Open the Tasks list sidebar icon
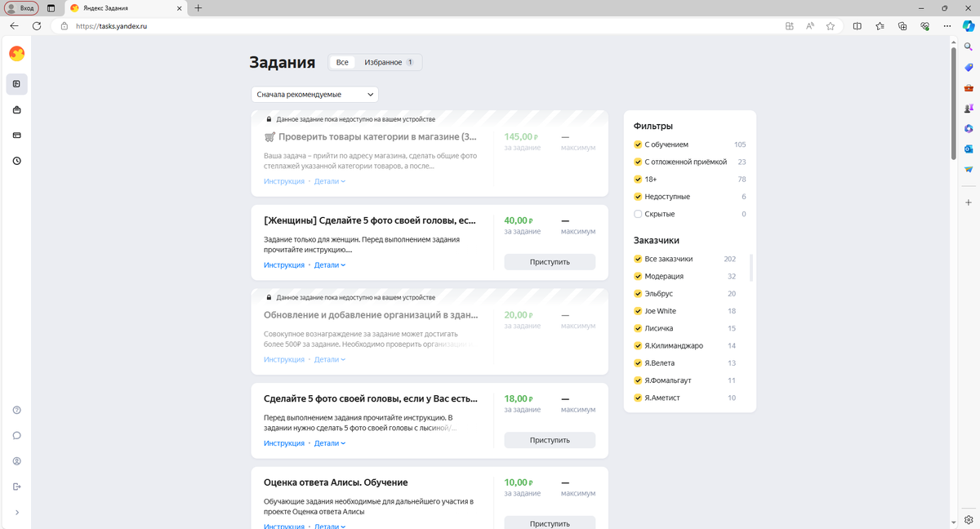 pos(16,84)
